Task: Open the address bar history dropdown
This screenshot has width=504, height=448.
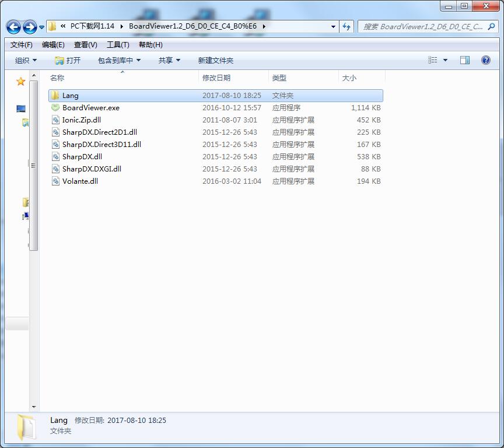Action: [333, 26]
